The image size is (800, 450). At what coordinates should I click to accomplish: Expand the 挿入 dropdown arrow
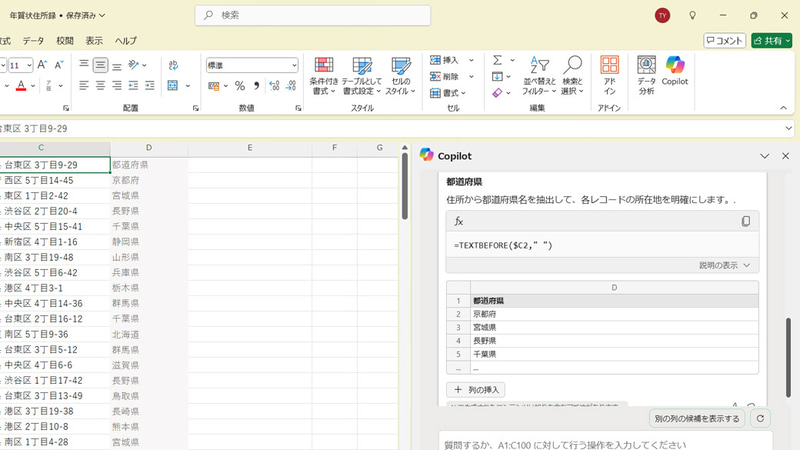(x=471, y=60)
